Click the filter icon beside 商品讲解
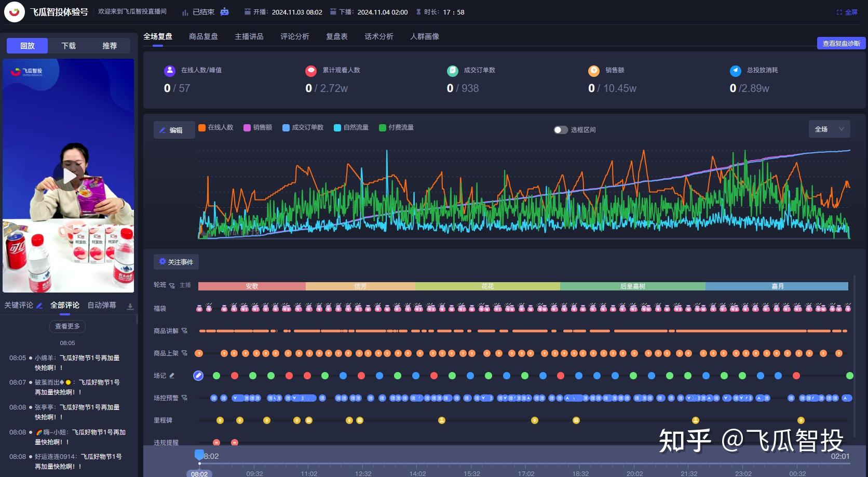 click(x=184, y=331)
